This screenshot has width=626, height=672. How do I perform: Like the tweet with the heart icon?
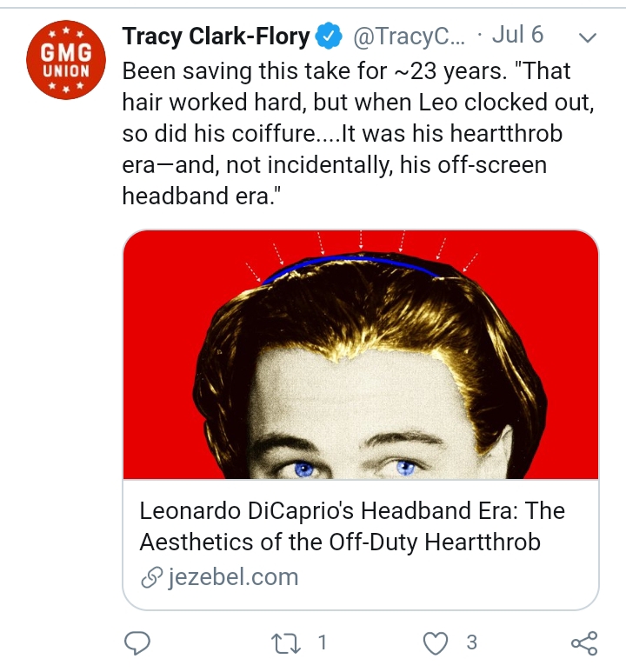(x=433, y=643)
